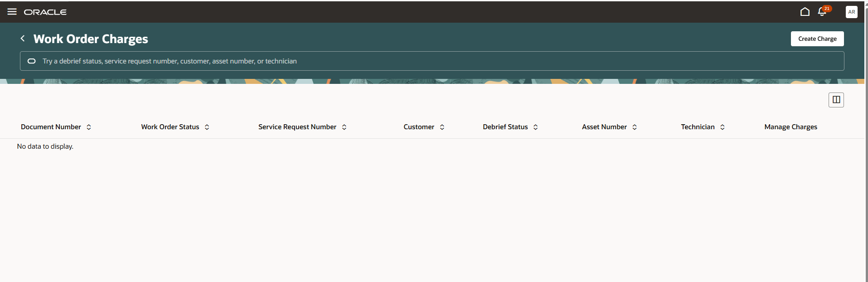Sort by Service Request Number arrows
The height and width of the screenshot is (282, 868).
(344, 127)
